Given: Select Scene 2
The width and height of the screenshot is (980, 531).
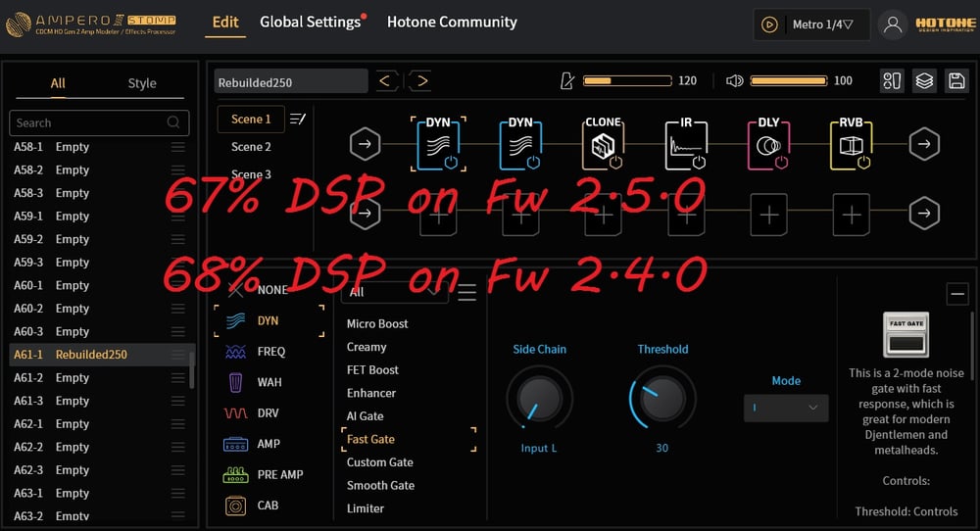Looking at the screenshot, I should [251, 147].
